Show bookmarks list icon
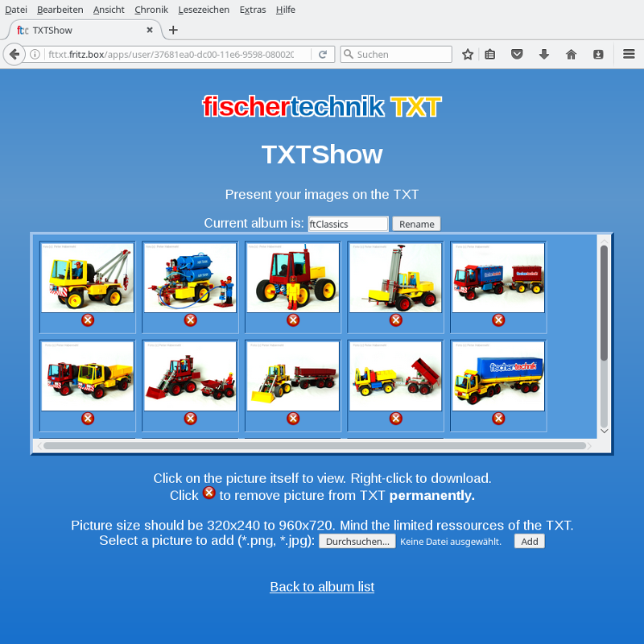This screenshot has width=644, height=644. pos(490,54)
